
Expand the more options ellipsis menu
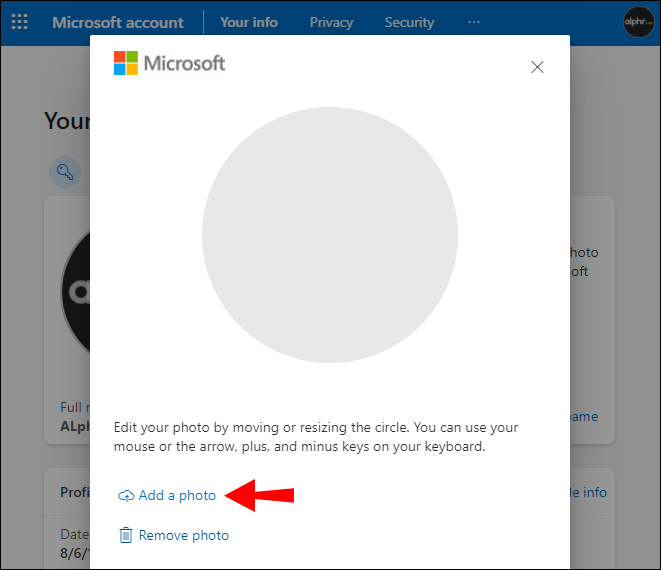[474, 22]
